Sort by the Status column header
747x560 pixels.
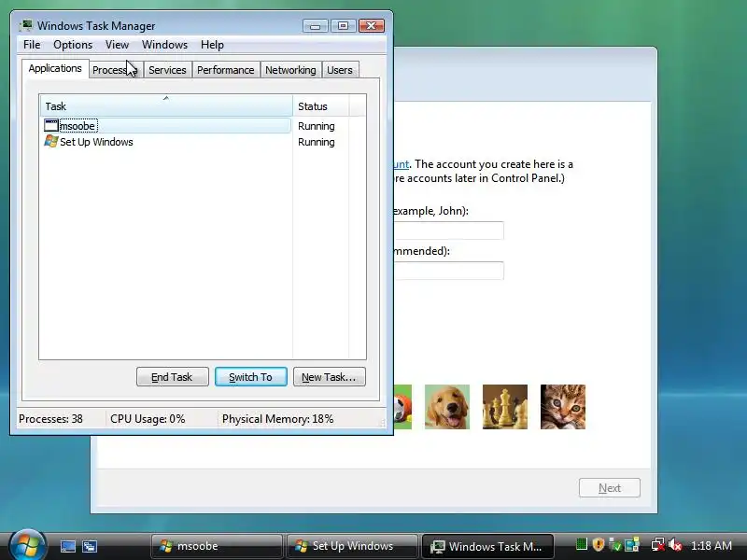coord(321,106)
